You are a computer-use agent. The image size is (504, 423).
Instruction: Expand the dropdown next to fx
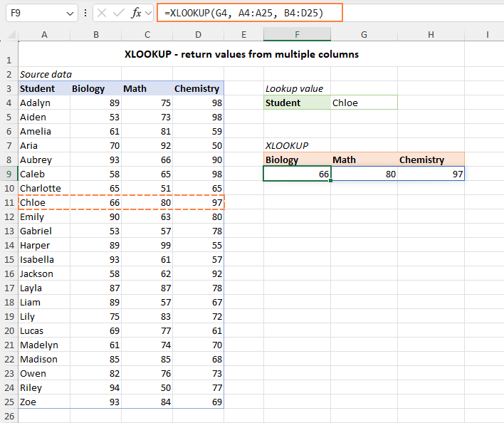pos(148,13)
